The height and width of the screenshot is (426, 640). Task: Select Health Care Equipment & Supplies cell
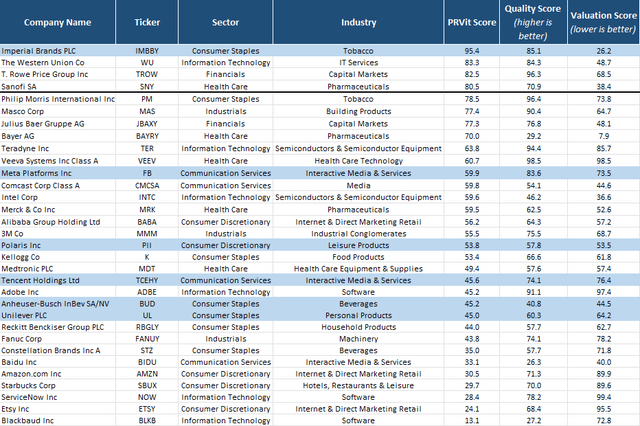click(358, 269)
